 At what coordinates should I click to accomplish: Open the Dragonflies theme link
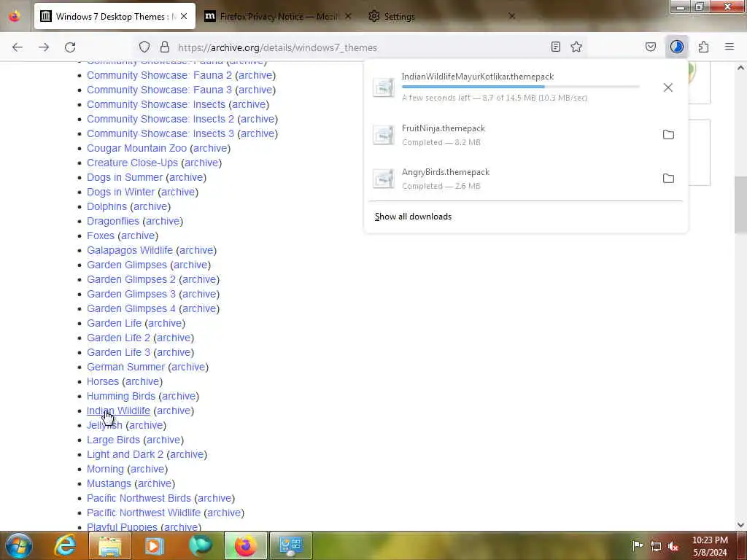tap(113, 221)
